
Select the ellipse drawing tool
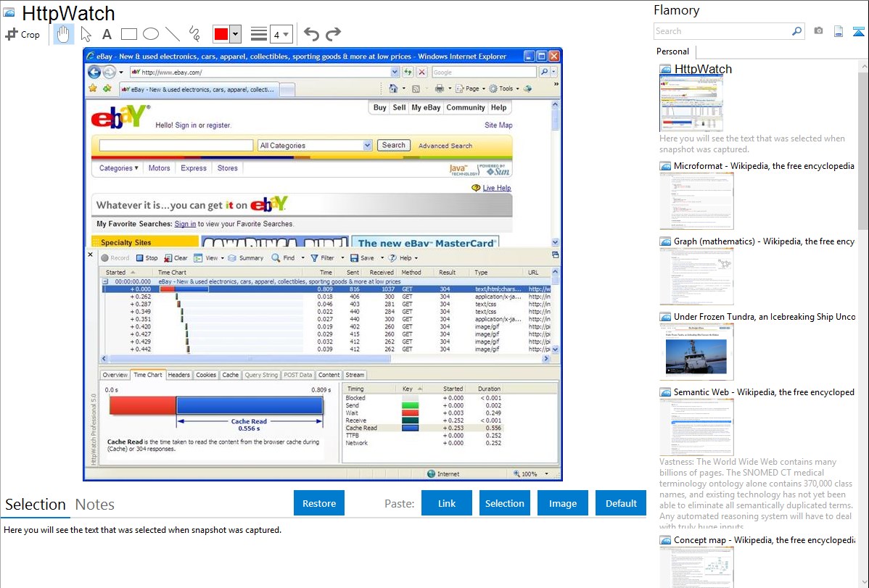151,34
